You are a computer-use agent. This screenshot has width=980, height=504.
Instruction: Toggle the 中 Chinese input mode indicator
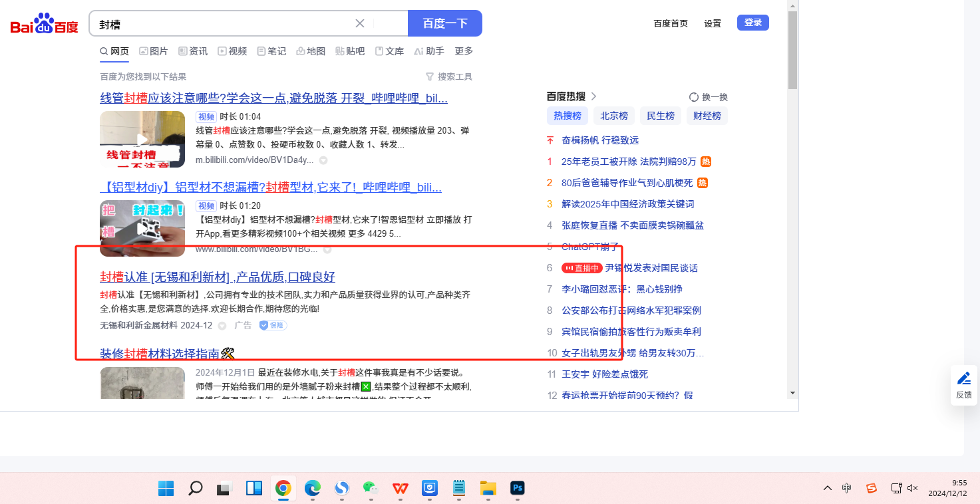click(x=846, y=488)
